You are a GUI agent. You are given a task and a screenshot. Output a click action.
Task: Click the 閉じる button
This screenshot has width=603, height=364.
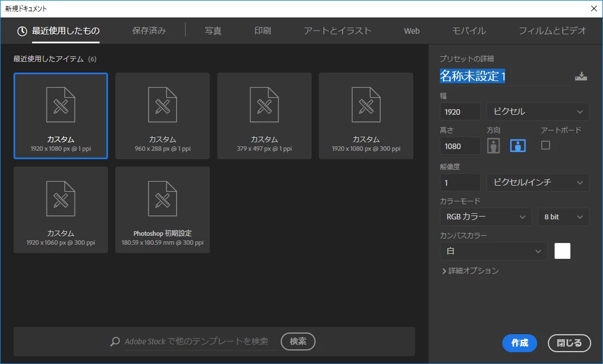click(x=569, y=343)
